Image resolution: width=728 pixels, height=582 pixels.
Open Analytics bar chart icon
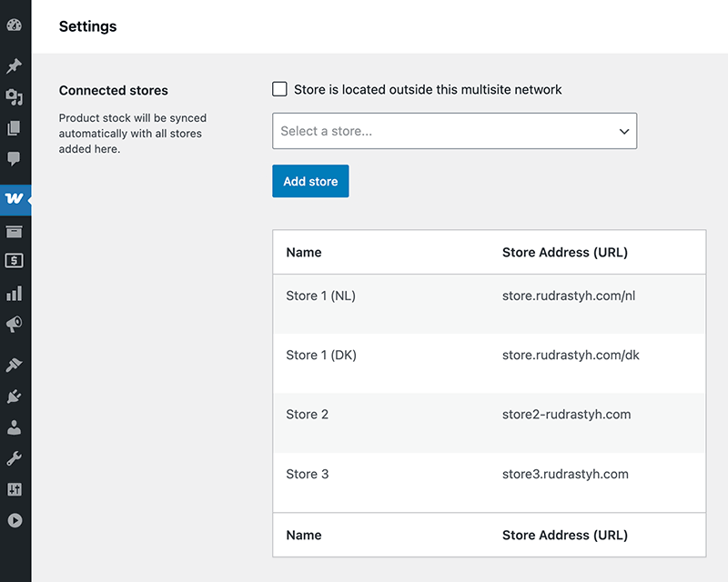[x=14, y=294]
